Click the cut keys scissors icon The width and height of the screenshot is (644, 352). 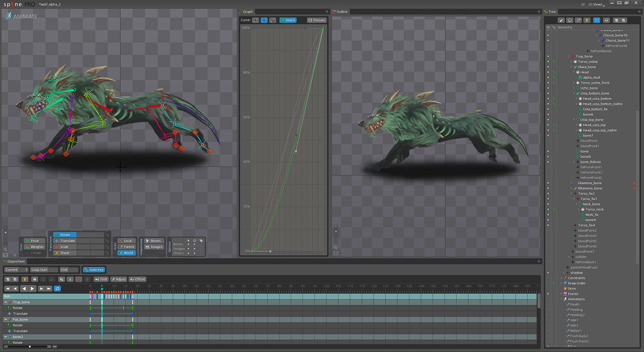pyautogui.click(x=70, y=280)
